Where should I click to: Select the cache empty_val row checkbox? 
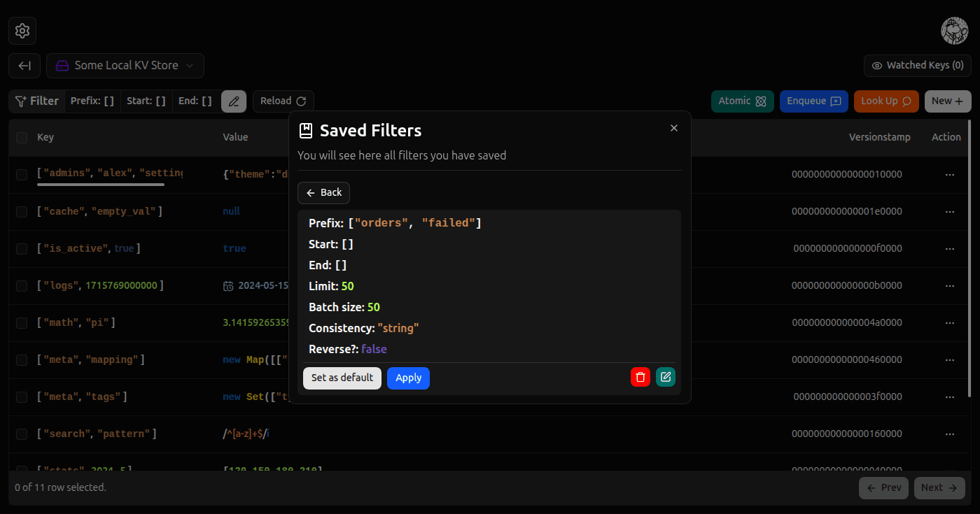click(x=22, y=212)
